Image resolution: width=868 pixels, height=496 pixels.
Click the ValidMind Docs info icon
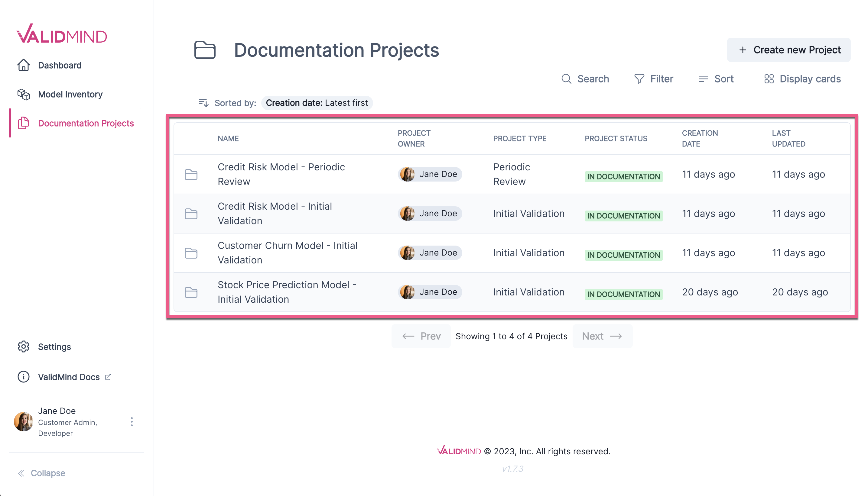coord(23,377)
